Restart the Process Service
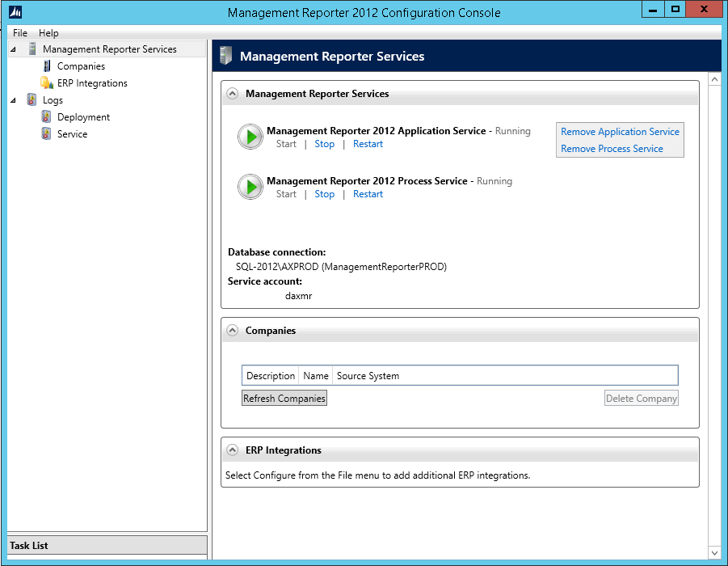This screenshot has width=728, height=566. 368,194
